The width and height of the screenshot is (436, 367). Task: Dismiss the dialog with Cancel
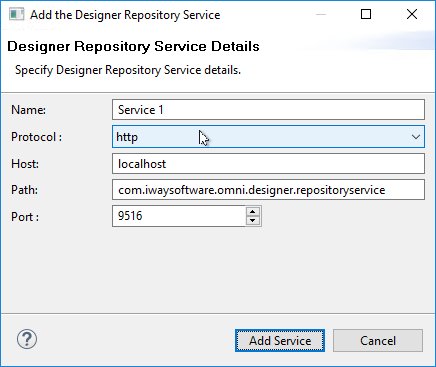point(378,341)
